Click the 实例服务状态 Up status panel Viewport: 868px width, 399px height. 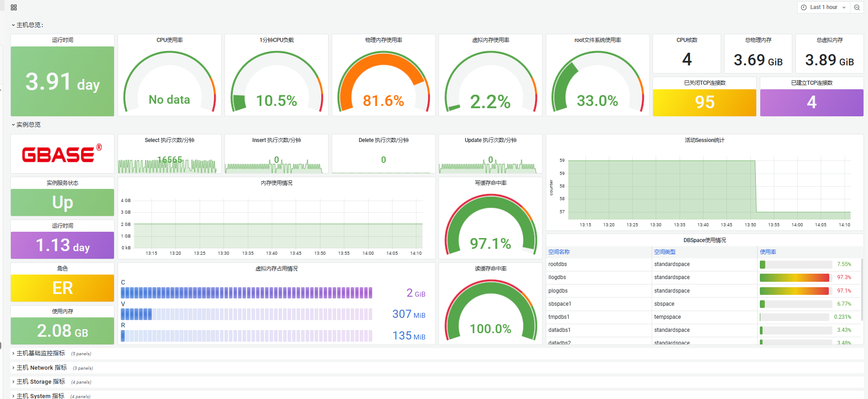(62, 202)
